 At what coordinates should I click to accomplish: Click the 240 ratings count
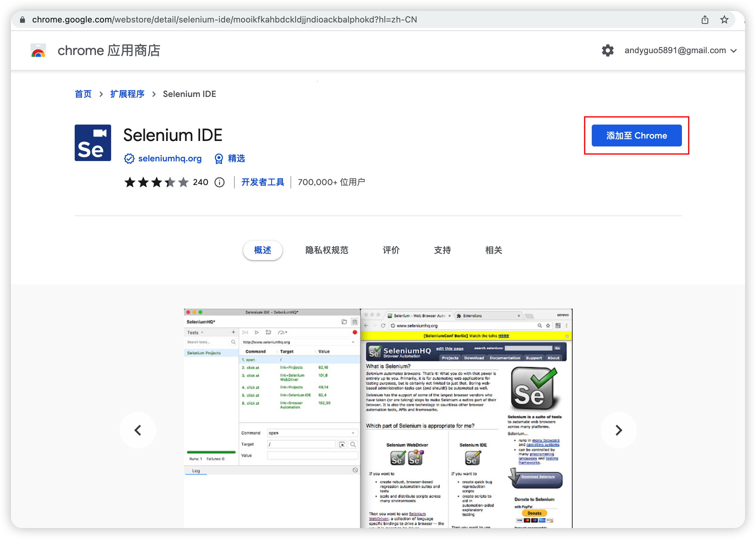click(201, 182)
